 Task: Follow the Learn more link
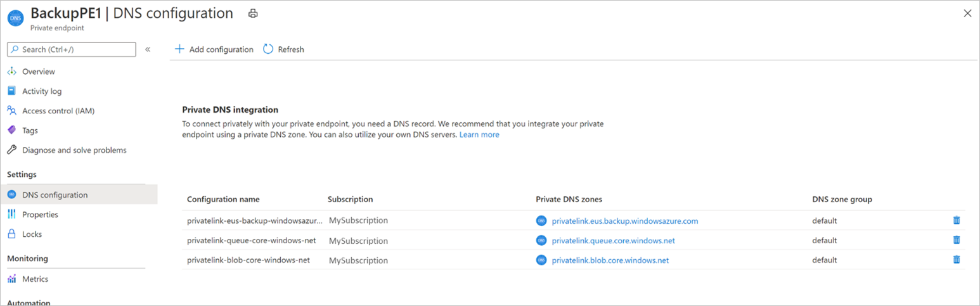click(479, 135)
